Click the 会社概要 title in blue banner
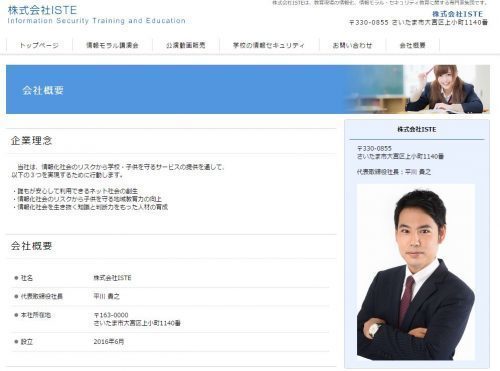 [43, 90]
